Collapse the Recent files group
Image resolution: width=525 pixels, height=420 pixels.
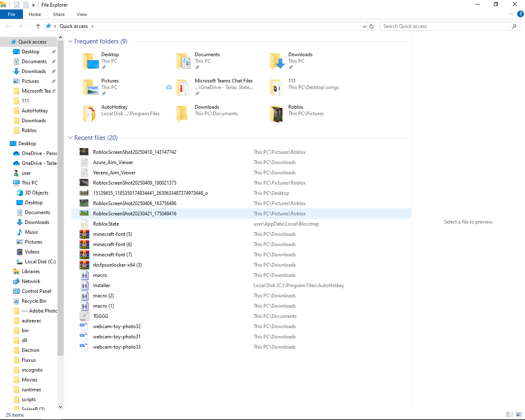point(70,138)
